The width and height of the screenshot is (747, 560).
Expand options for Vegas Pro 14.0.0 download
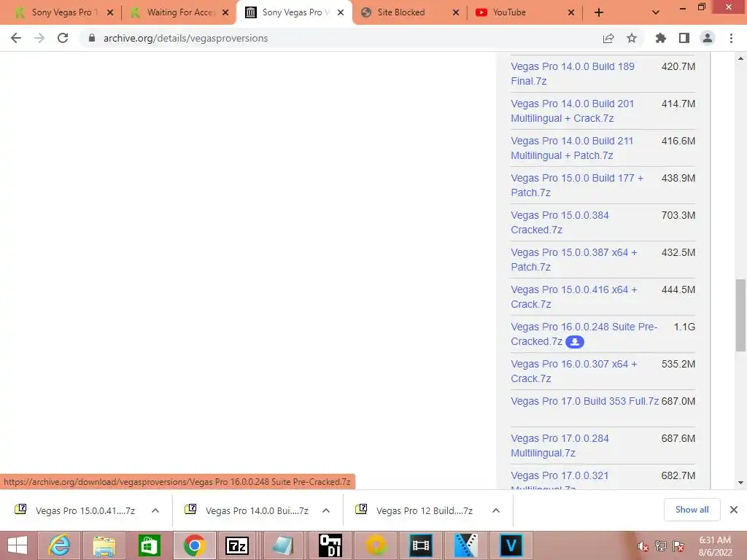pos(326,510)
